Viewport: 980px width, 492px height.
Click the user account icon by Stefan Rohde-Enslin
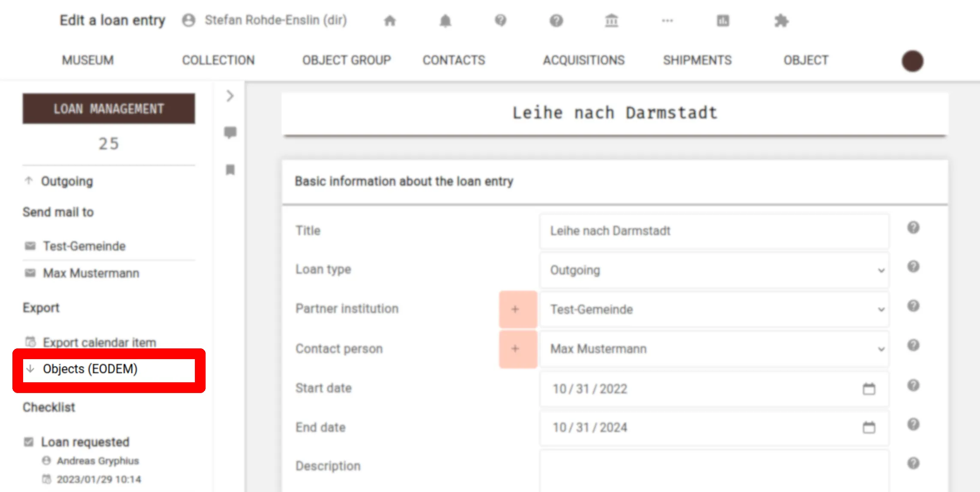pyautogui.click(x=188, y=20)
